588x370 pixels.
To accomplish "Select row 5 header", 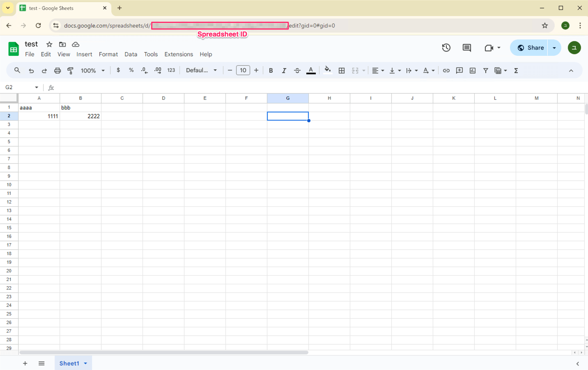I will [x=9, y=142].
